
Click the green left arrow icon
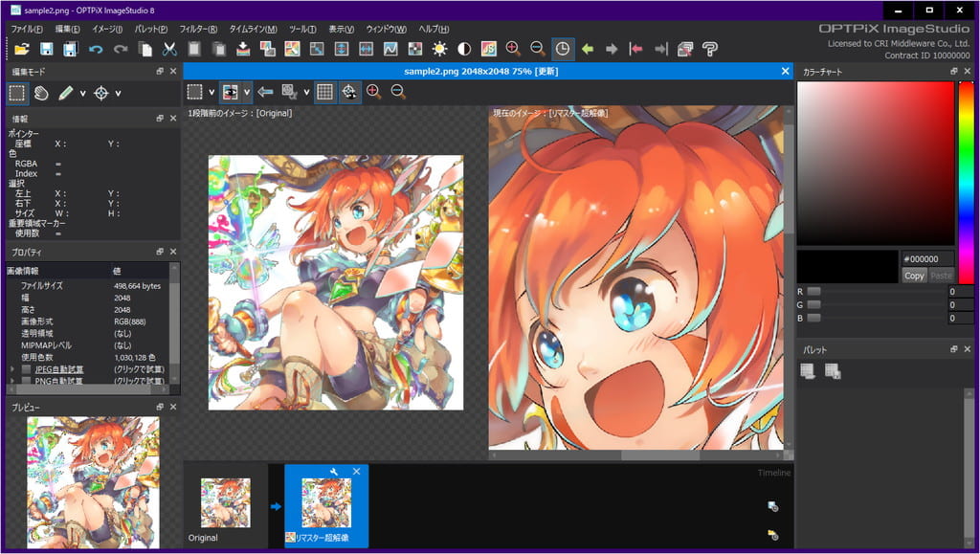point(587,50)
